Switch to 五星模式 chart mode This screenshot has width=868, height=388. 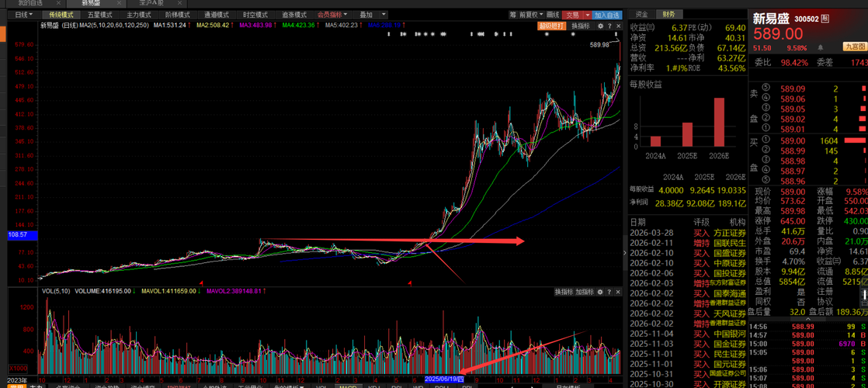pyautogui.click(x=99, y=15)
